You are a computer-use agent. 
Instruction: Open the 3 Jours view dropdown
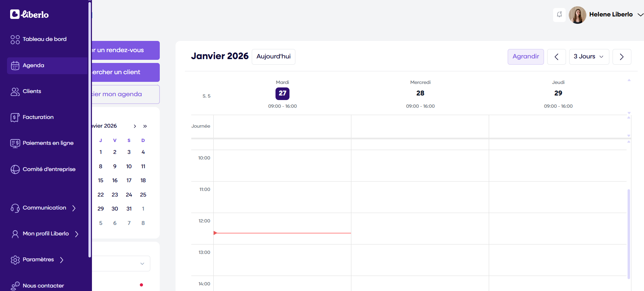tap(589, 57)
